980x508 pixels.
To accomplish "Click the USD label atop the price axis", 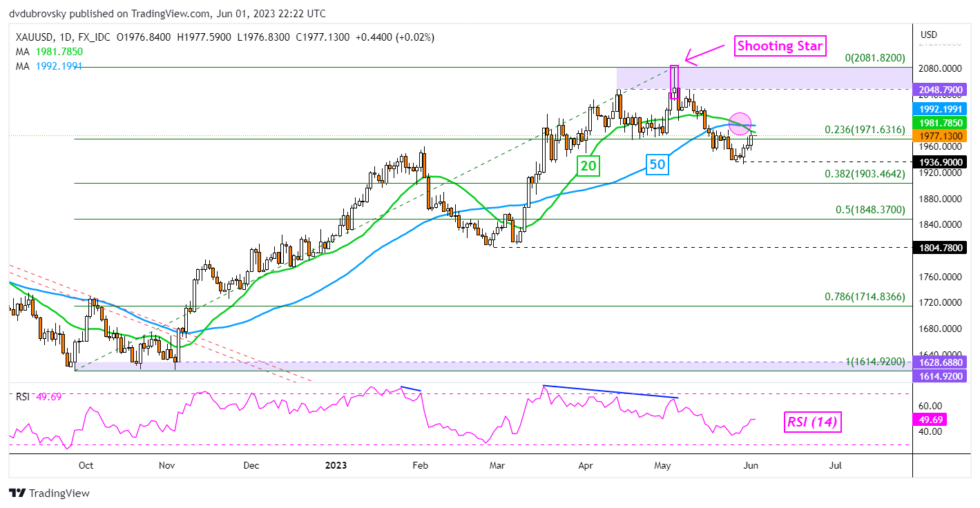I will coord(930,33).
